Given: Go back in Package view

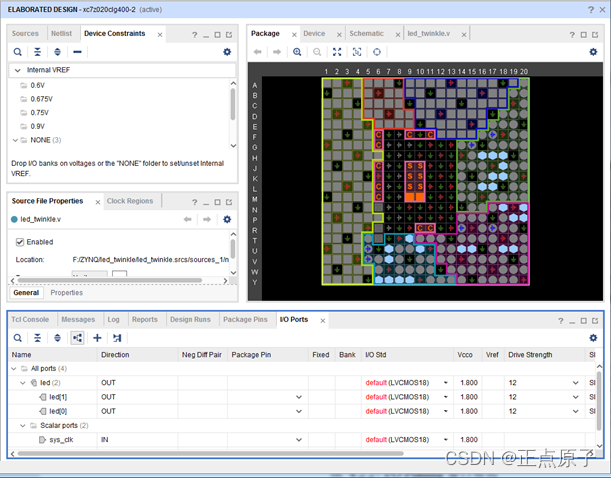Looking at the screenshot, I should pyautogui.click(x=258, y=52).
